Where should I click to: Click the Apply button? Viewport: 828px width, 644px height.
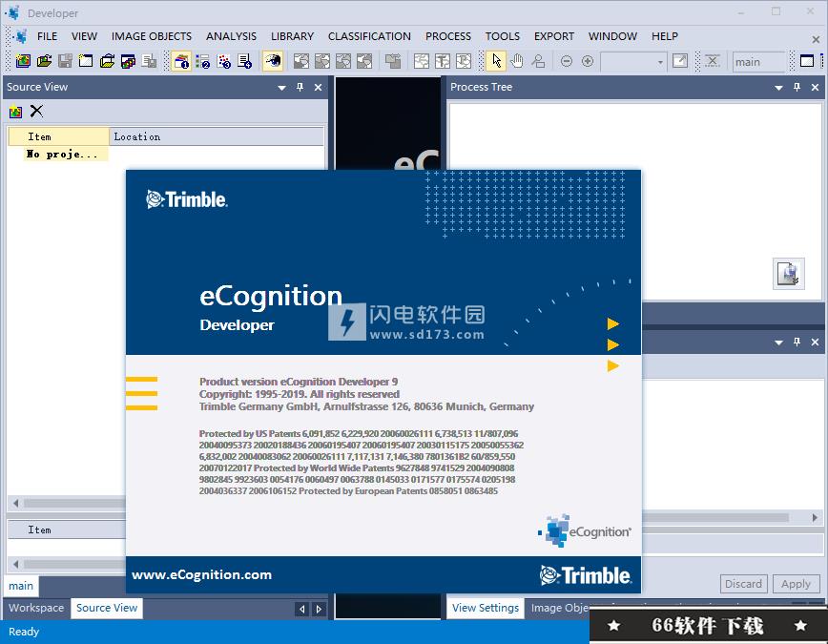[x=796, y=584]
